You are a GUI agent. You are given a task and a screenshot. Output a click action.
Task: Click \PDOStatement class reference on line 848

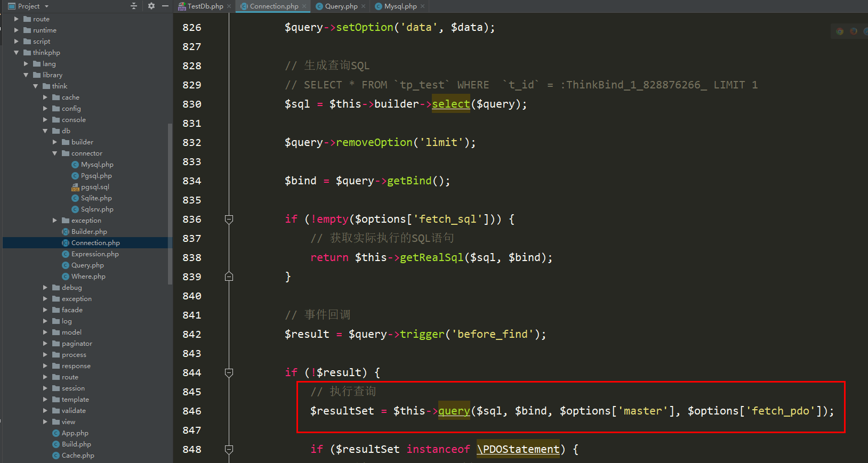pos(518,449)
